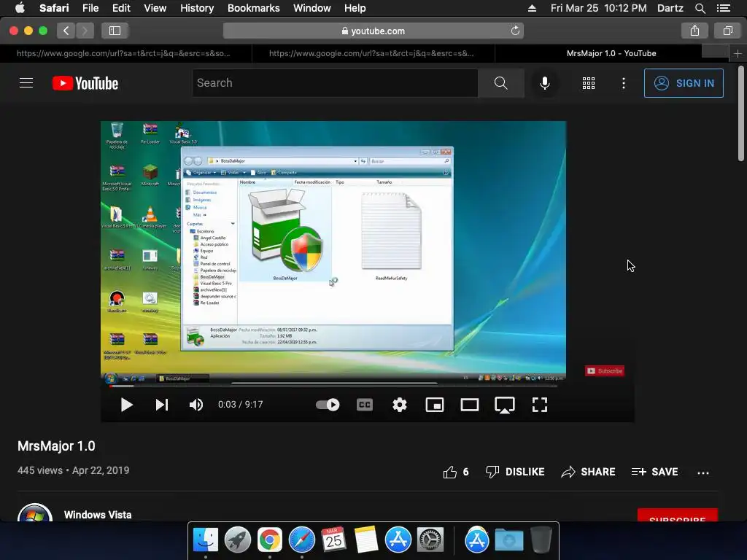
Task: Open the YouTube apps grid
Action: pos(589,83)
